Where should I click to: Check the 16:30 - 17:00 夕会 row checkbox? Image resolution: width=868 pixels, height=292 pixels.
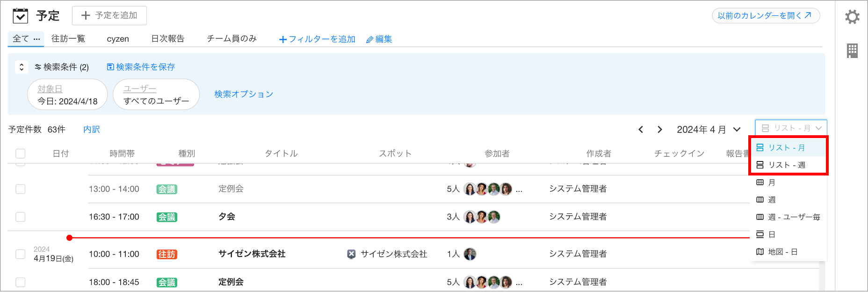tap(21, 217)
